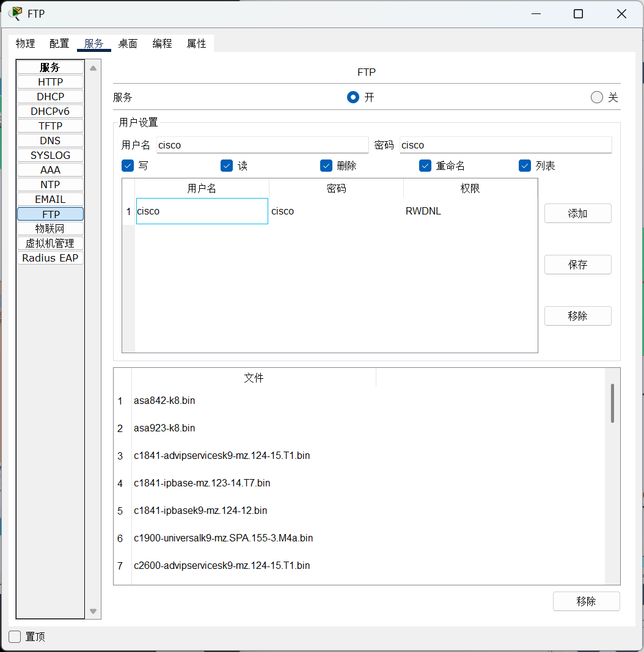Turn the FTP service on
Screen dimensions: 644x652
point(353,97)
